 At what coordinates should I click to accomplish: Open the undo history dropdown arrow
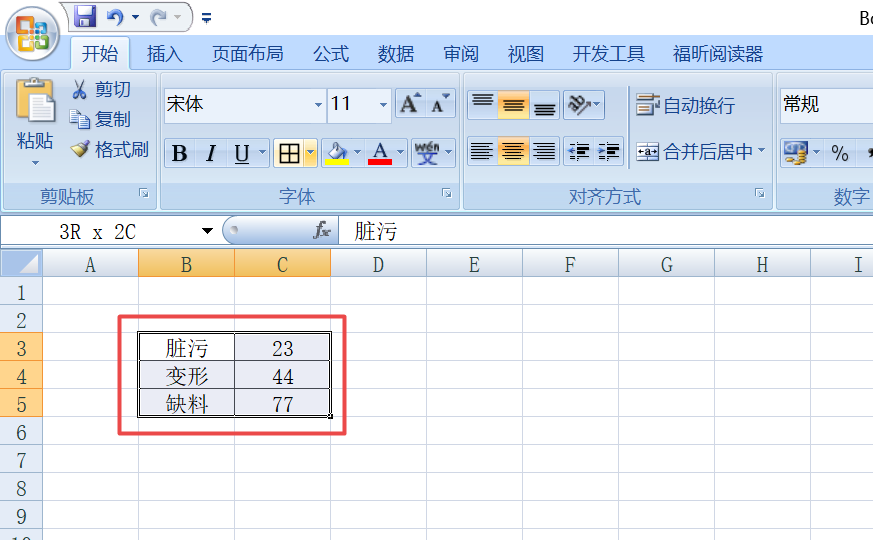(135, 17)
